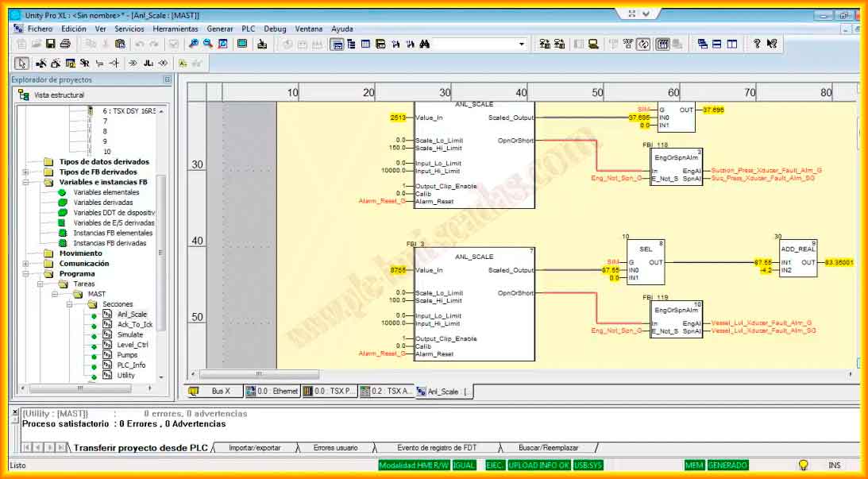Click the Zoom Out magnifier icon
The image size is (868, 479).
(208, 44)
